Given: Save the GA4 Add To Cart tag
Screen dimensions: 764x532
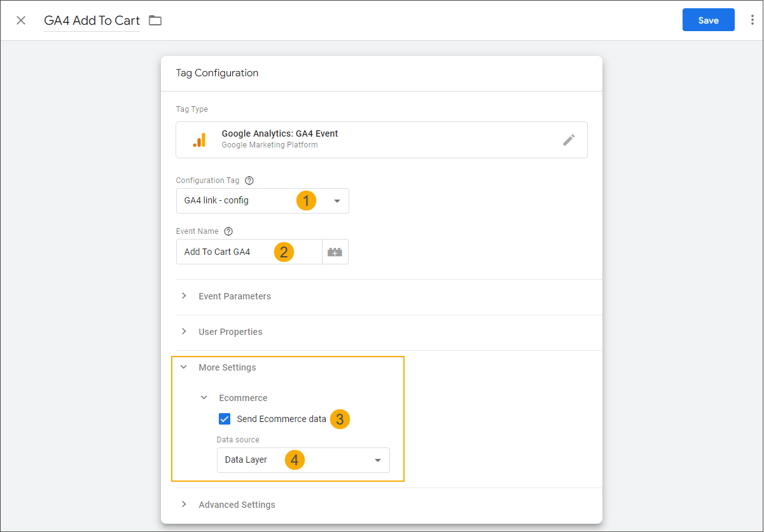Looking at the screenshot, I should click(708, 20).
